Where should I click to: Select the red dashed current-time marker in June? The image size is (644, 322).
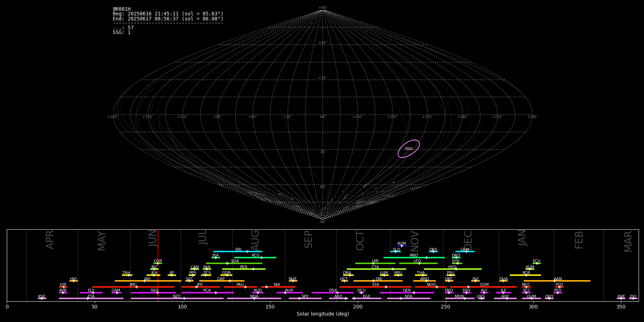158,265
